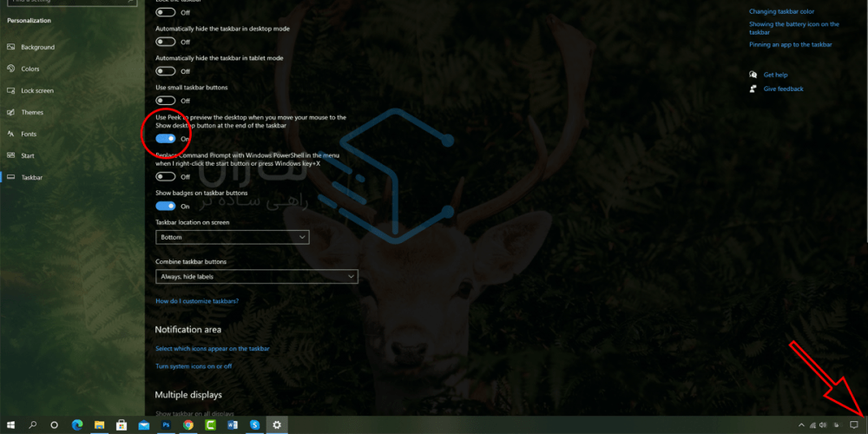Viewport: 868px width, 434px height.
Task: Open Google Chrome from the taskbar
Action: [188, 425]
